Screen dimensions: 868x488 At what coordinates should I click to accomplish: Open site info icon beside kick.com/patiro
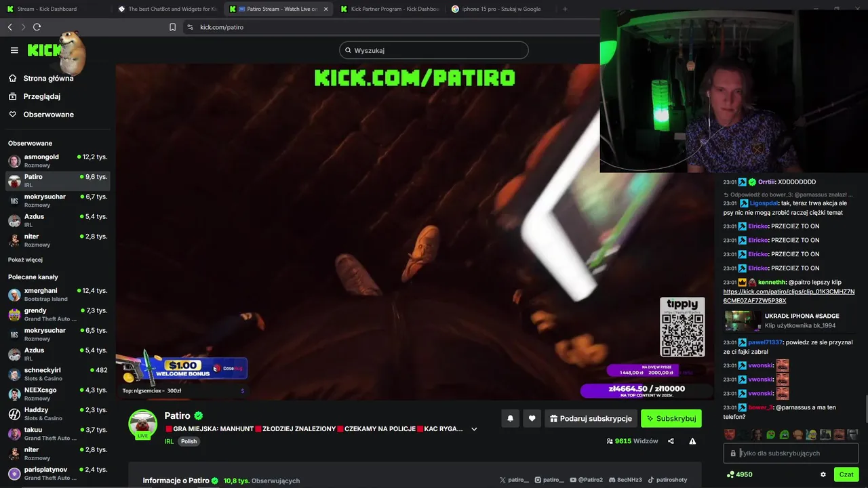click(x=190, y=27)
